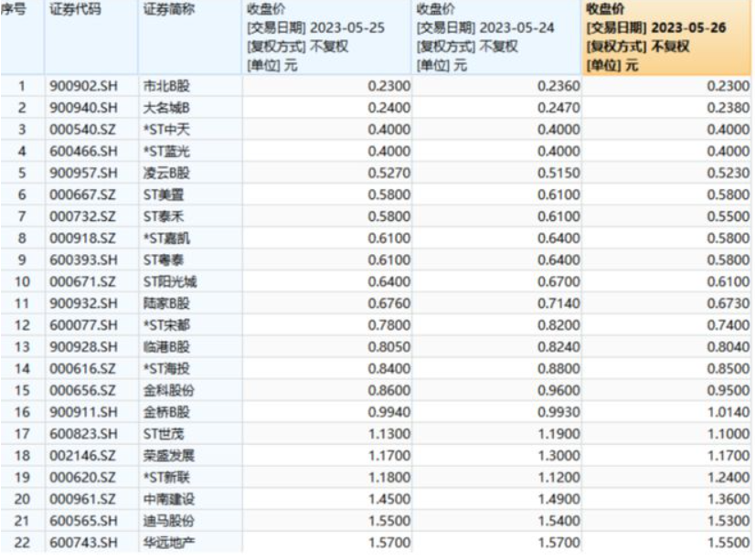Click 05-24 price 0.8240 for 临港B股
Screen dimensions: 756x560
point(559,347)
